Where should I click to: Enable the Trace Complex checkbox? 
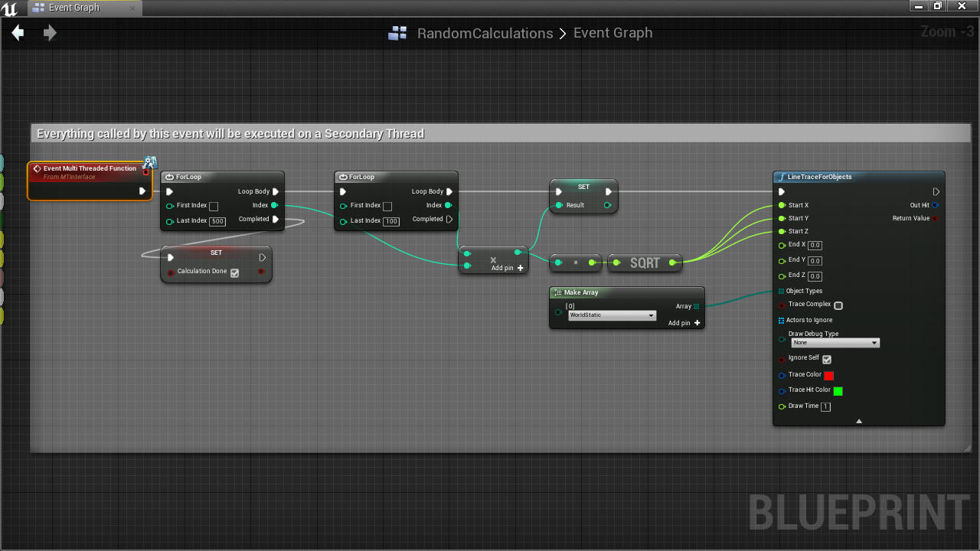(x=838, y=305)
